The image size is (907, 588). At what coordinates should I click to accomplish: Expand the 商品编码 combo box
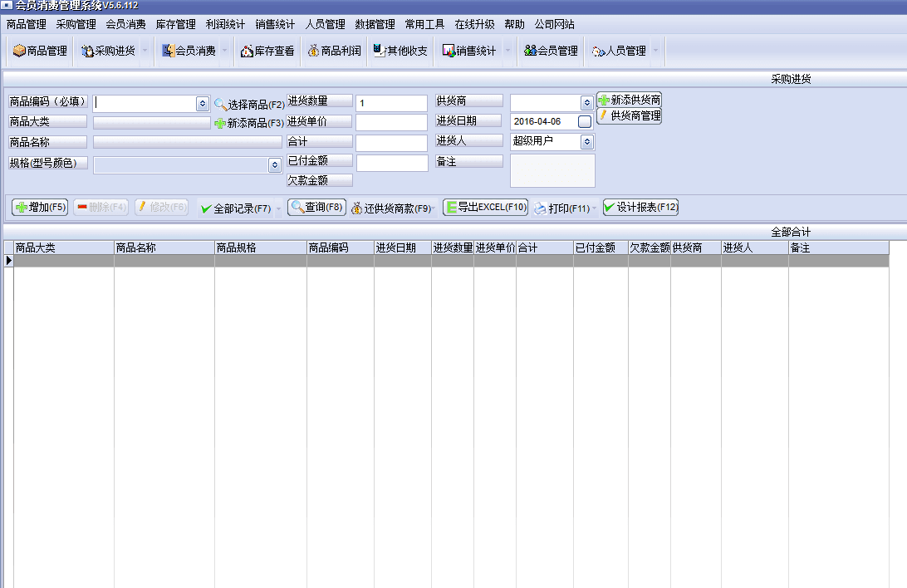pos(202,104)
